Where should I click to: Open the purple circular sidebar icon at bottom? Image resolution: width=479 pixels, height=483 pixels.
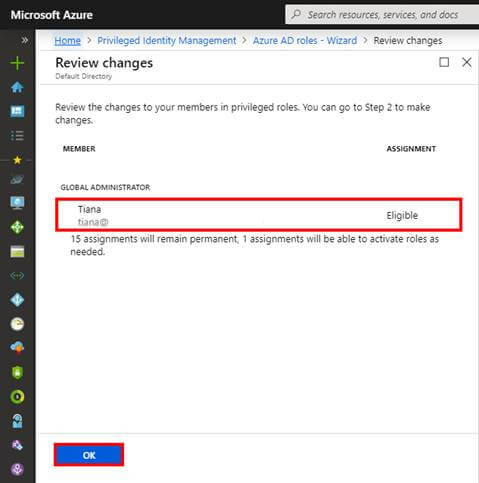pyautogui.click(x=17, y=469)
